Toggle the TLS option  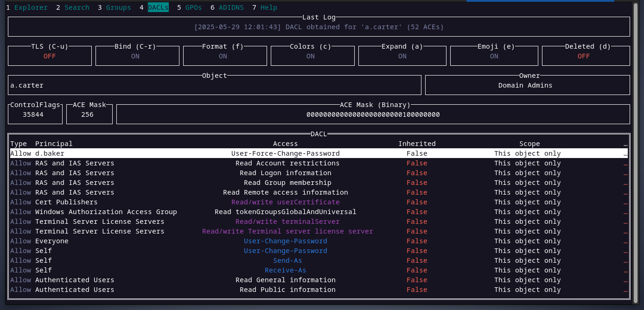(50, 56)
